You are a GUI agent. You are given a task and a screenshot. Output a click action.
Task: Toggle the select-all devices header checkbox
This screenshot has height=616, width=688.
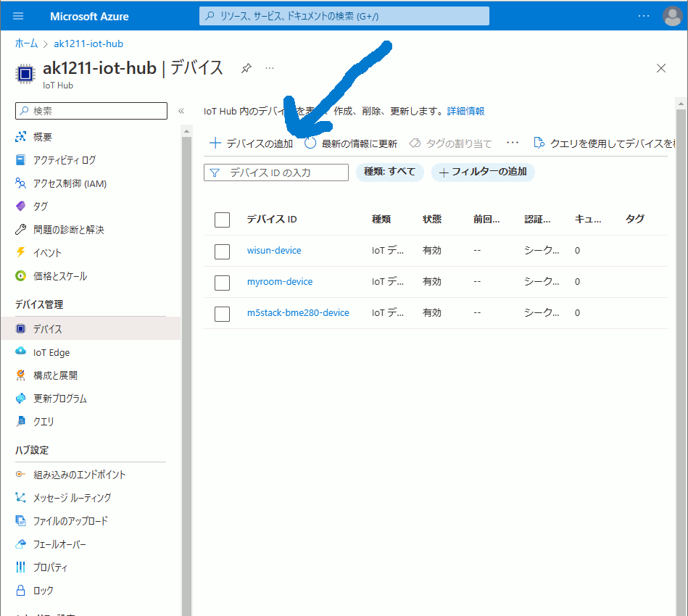tap(223, 220)
